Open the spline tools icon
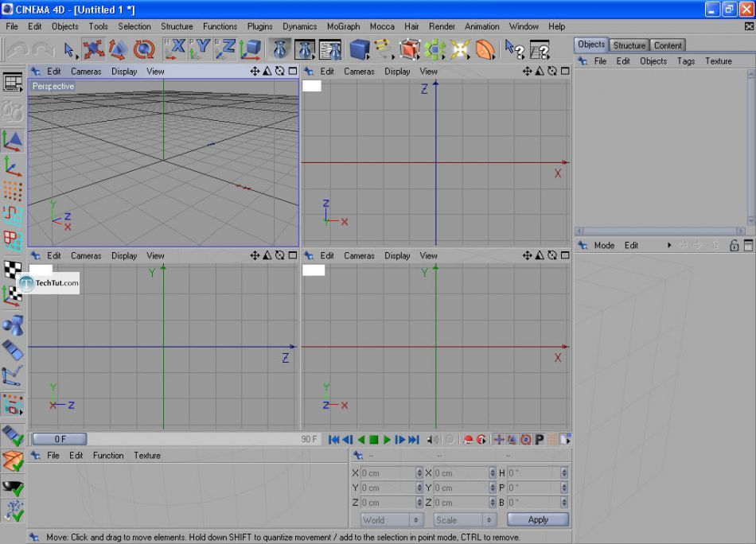Viewport: 756px width, 544px height. coord(384,49)
